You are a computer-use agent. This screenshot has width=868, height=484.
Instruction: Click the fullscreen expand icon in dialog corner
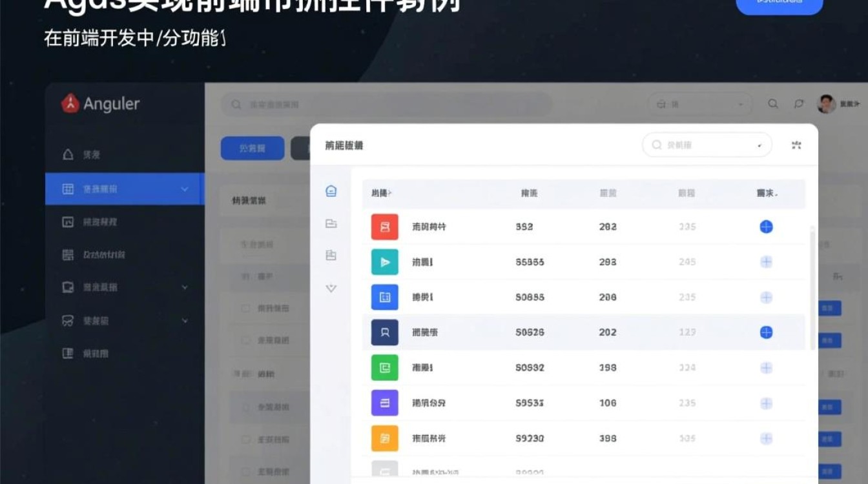796,145
